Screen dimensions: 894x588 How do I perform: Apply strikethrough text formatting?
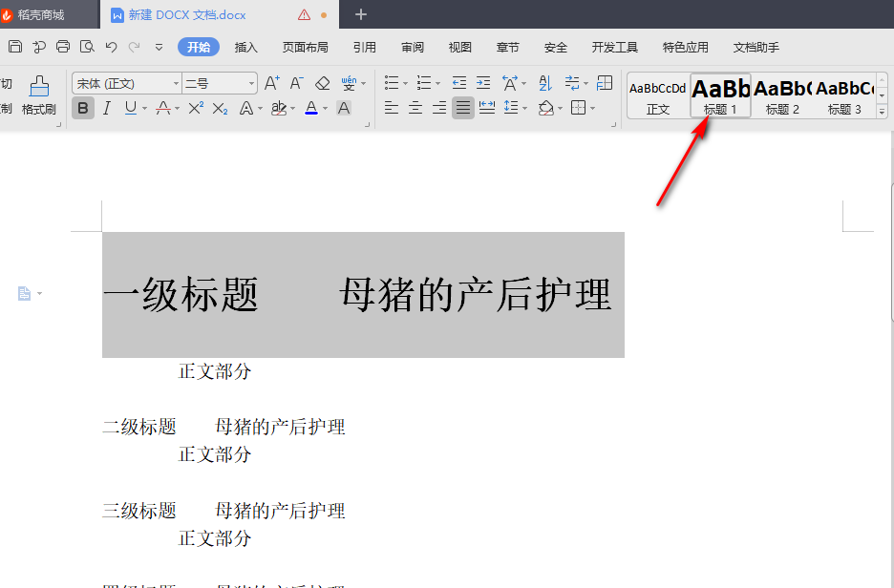click(x=163, y=108)
